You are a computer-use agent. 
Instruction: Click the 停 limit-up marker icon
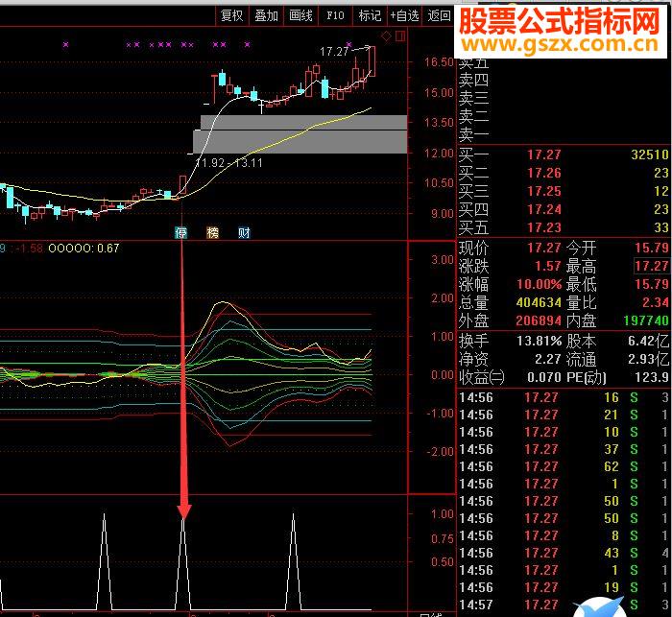coord(180,232)
